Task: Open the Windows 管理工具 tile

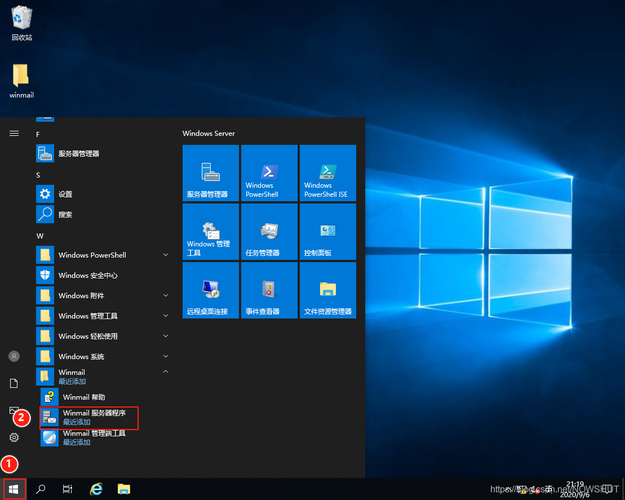Action: [x=211, y=232]
